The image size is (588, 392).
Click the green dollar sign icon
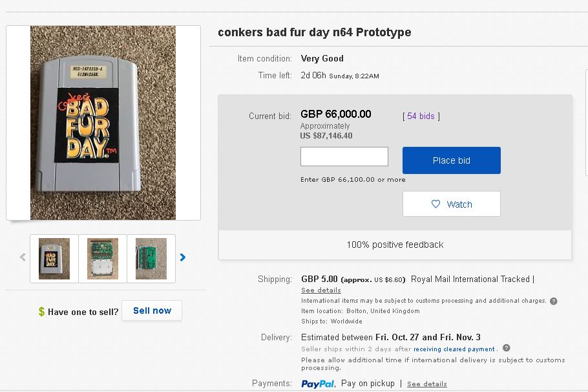[x=41, y=312]
